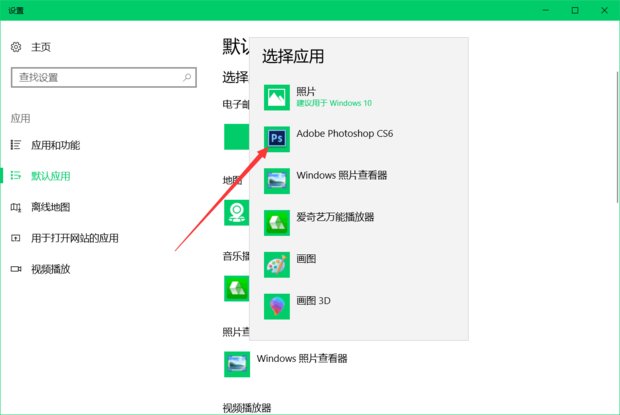Open 用于打开网站的应用 page
This screenshot has height=415, width=620.
point(75,238)
